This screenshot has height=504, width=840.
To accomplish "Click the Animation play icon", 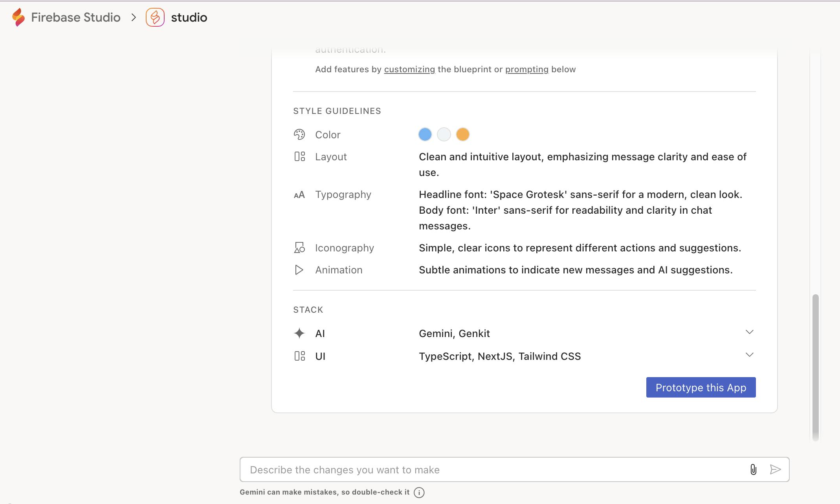I will 299,270.
